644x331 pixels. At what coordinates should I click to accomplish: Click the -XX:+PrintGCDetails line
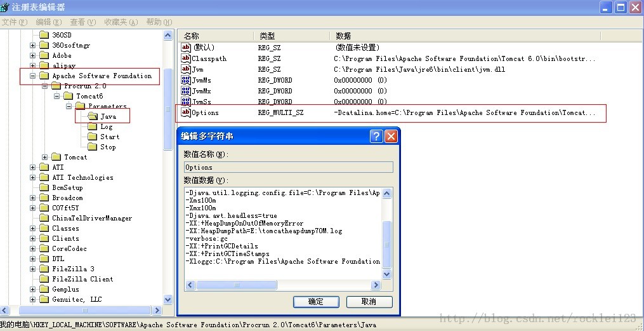(222, 246)
